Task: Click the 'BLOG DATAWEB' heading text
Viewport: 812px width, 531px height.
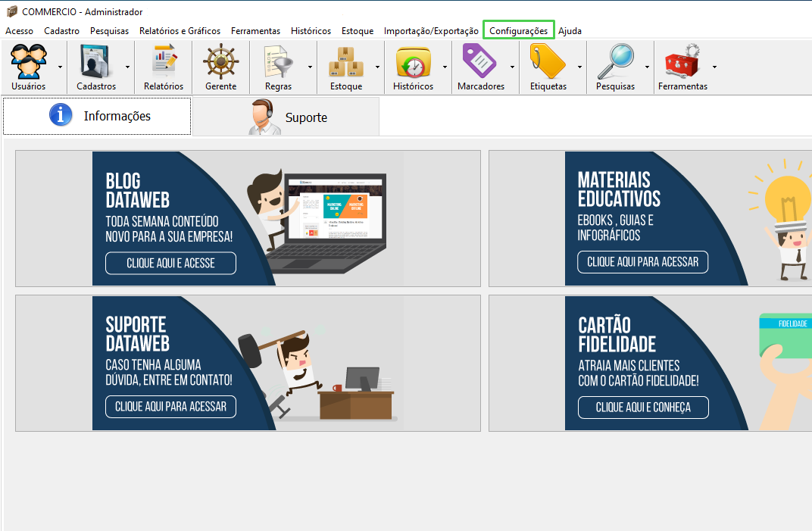Action: [x=138, y=190]
